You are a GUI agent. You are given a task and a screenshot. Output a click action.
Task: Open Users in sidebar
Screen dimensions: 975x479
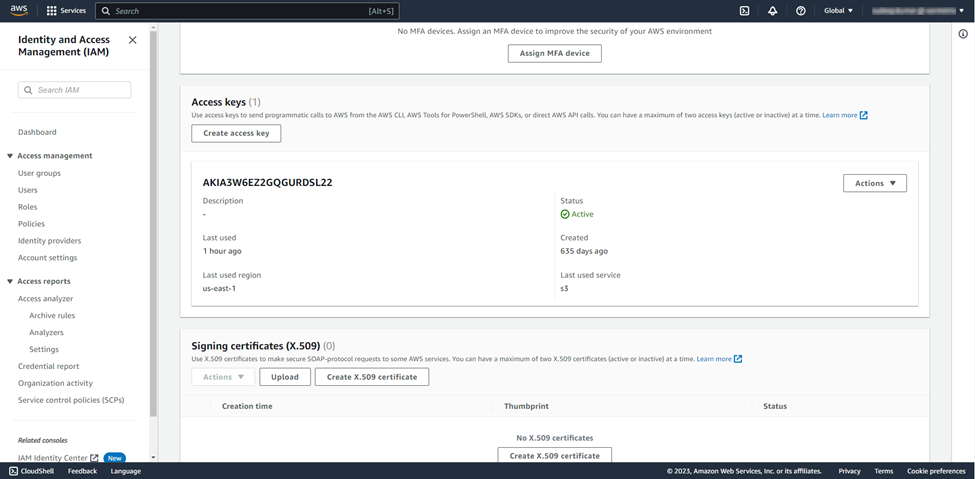coord(27,190)
